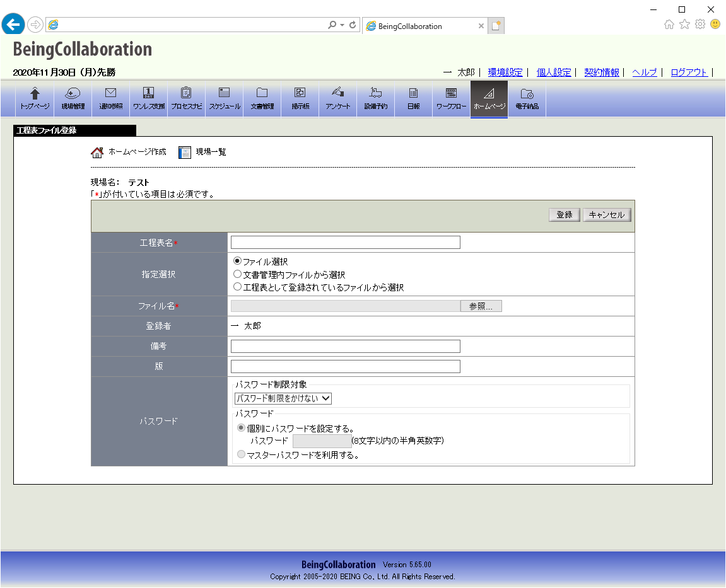Select 個別にパスワードを設定する radio
Image resolution: width=726 pixels, height=588 pixels.
point(241,428)
